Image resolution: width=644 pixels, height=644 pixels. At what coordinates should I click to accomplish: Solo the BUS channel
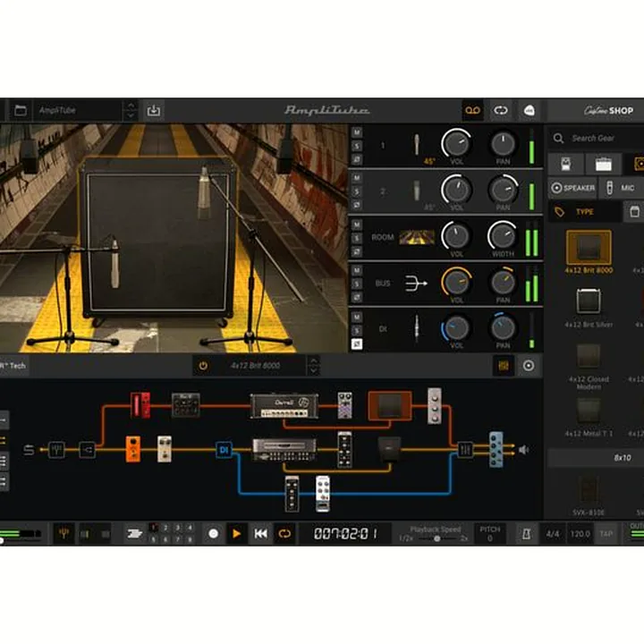coord(357,284)
